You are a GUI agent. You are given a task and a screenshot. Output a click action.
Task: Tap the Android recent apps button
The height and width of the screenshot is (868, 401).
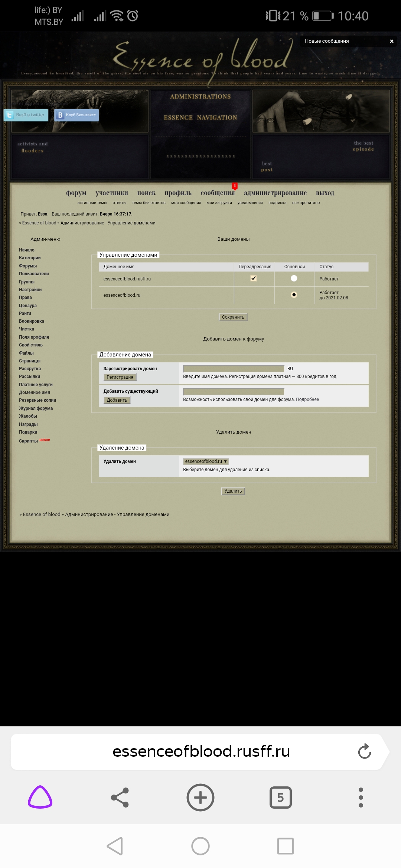tap(286, 846)
